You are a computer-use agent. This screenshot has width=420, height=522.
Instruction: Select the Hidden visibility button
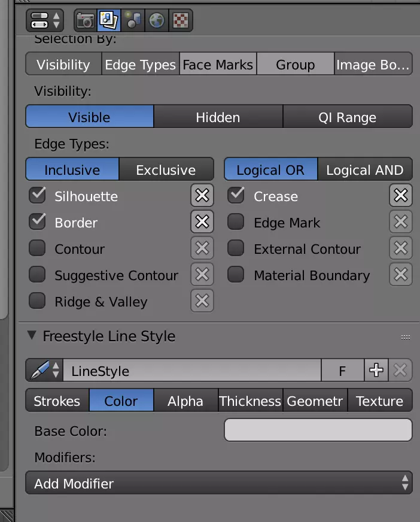(x=218, y=117)
